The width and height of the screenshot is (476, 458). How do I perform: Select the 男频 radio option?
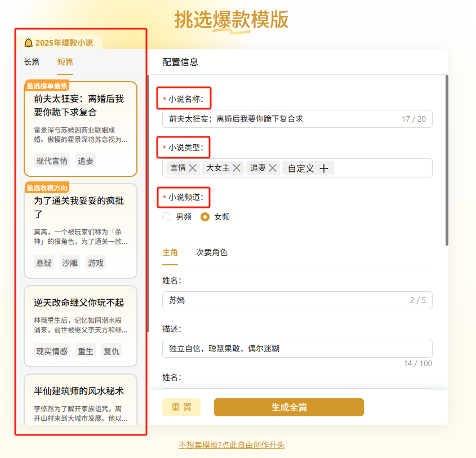click(x=167, y=217)
